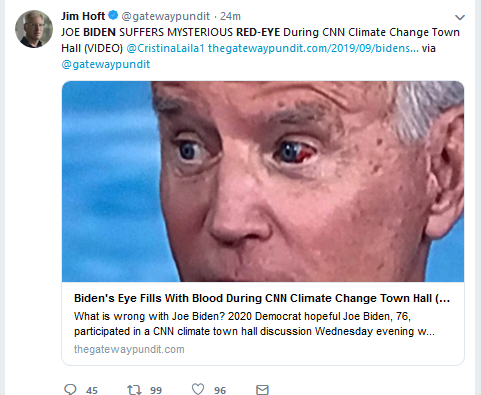Click the retweet count 99

(156, 390)
